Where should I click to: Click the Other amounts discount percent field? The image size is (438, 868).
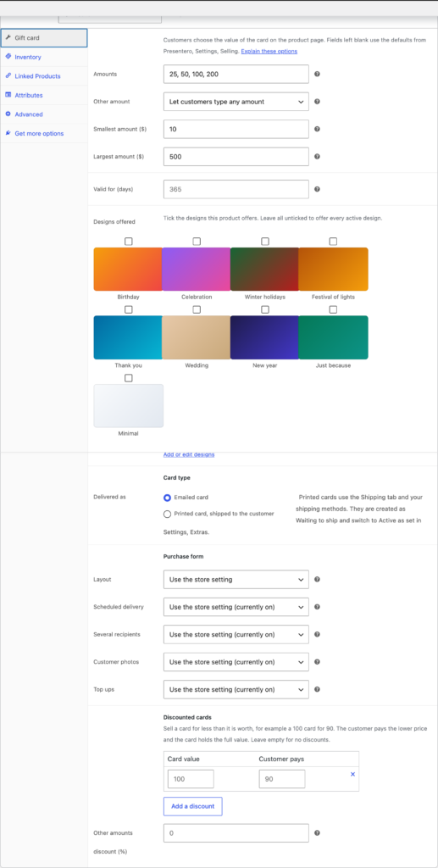pos(236,832)
